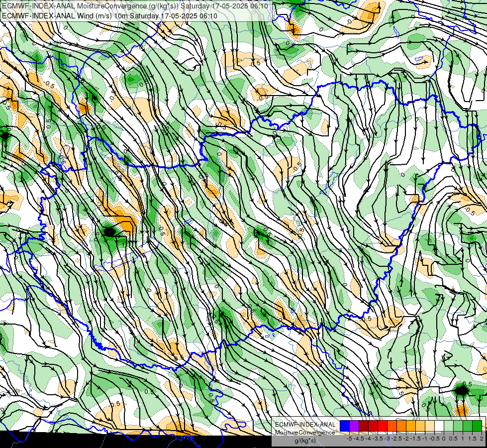Viewport: 487px width, 448px height.
Task: Click the Wind (m/s) 10m title line
Action: coord(109,16)
